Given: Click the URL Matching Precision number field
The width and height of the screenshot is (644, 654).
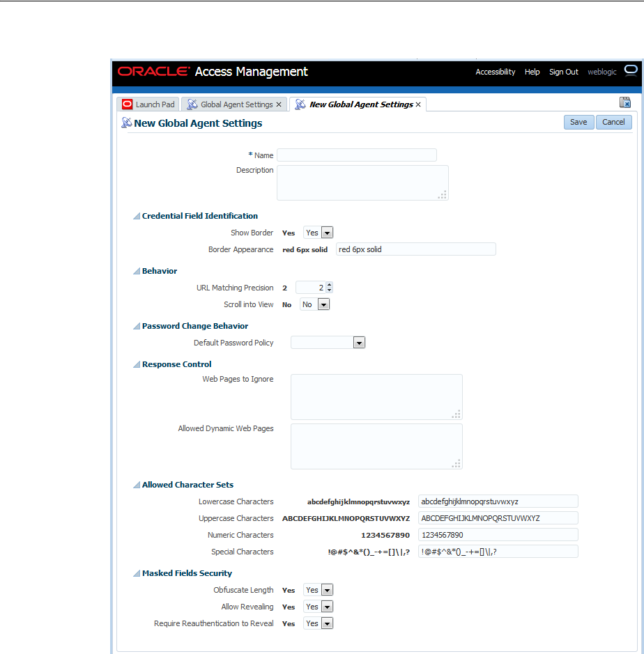Looking at the screenshot, I should (311, 288).
